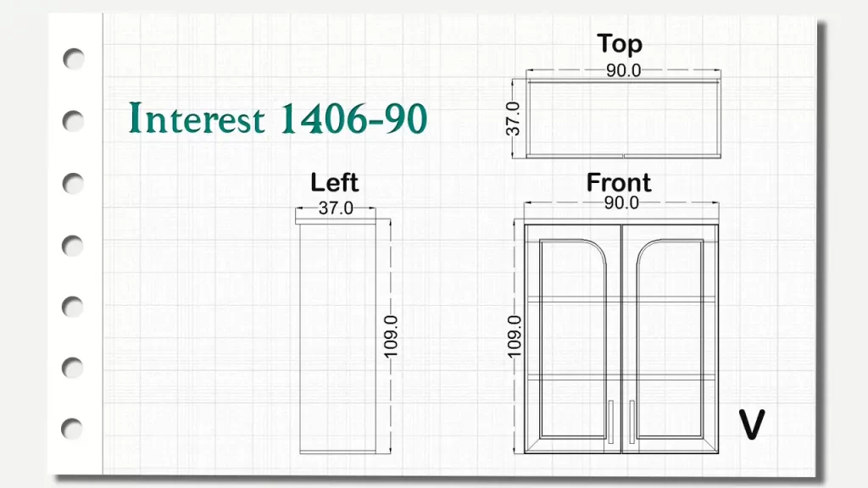Select the Left view cabinet side outline
Screen dimensions: 868x488
pos(337,339)
